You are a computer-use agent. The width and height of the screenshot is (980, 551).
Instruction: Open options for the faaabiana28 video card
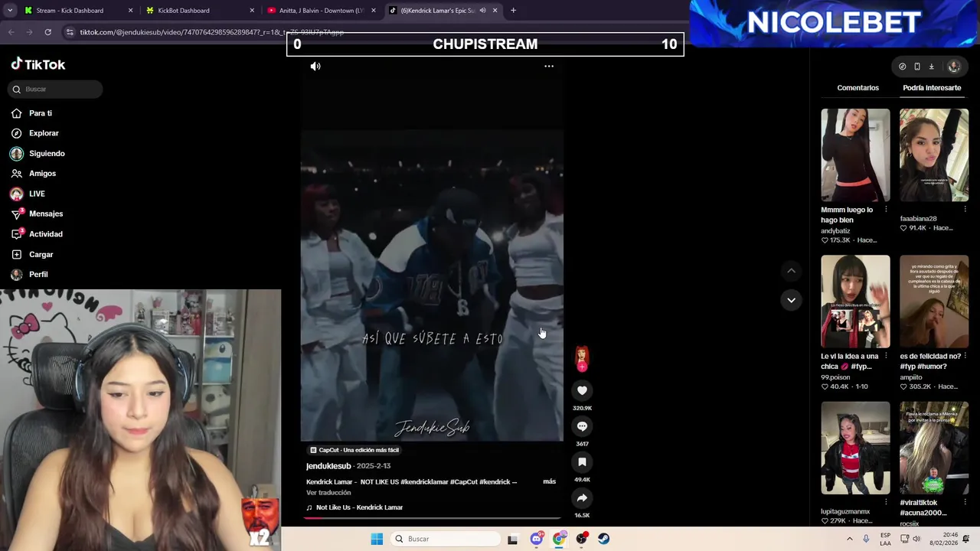click(965, 210)
